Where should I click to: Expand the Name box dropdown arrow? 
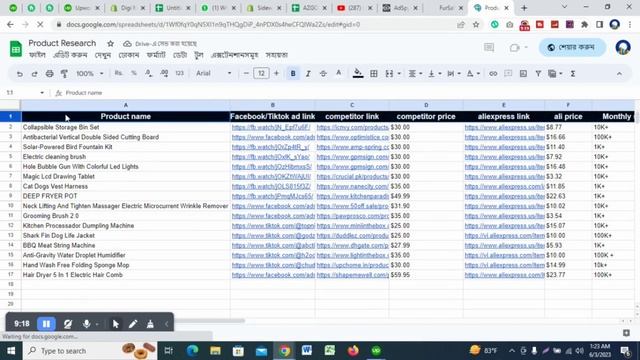pyautogui.click(x=42, y=93)
